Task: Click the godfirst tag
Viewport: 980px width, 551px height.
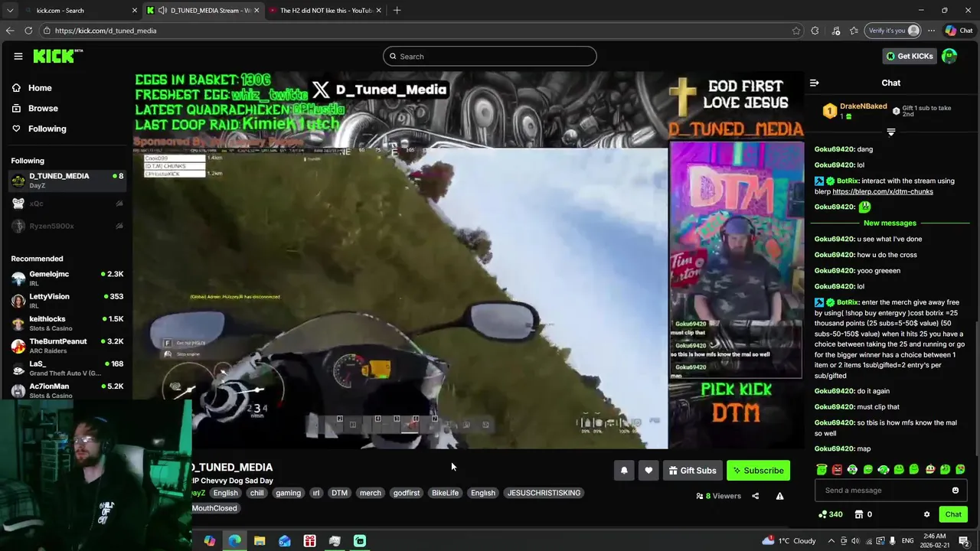Action: click(407, 493)
